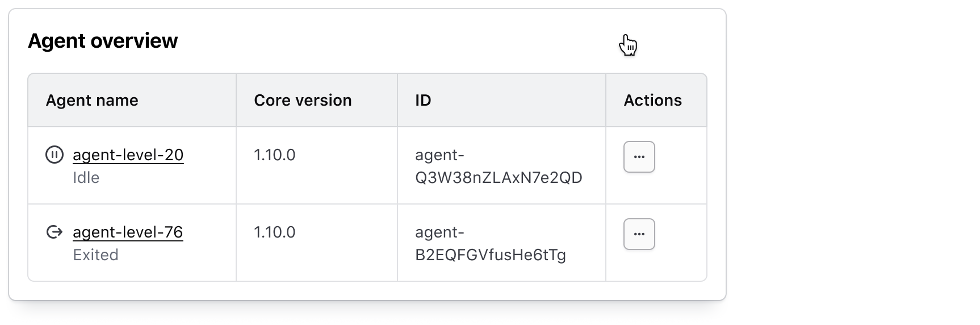Open the actions menu for agent-level-76
980x325 pixels.
639,234
